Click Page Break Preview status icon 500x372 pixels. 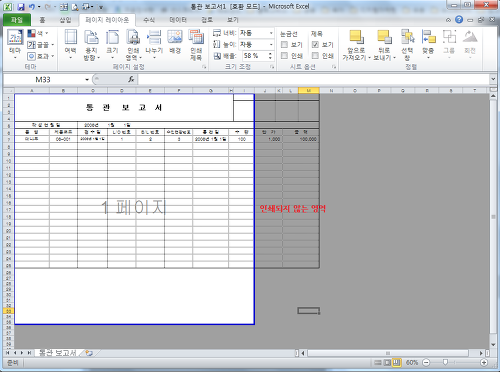[x=397, y=362]
